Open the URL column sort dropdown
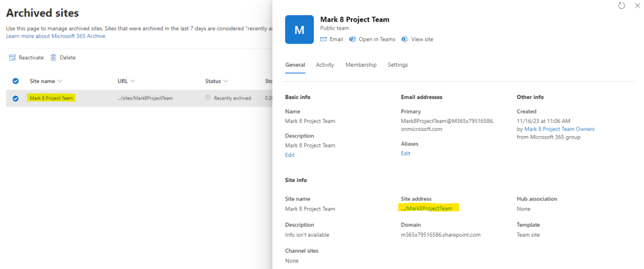The width and height of the screenshot is (644, 269). [x=133, y=81]
